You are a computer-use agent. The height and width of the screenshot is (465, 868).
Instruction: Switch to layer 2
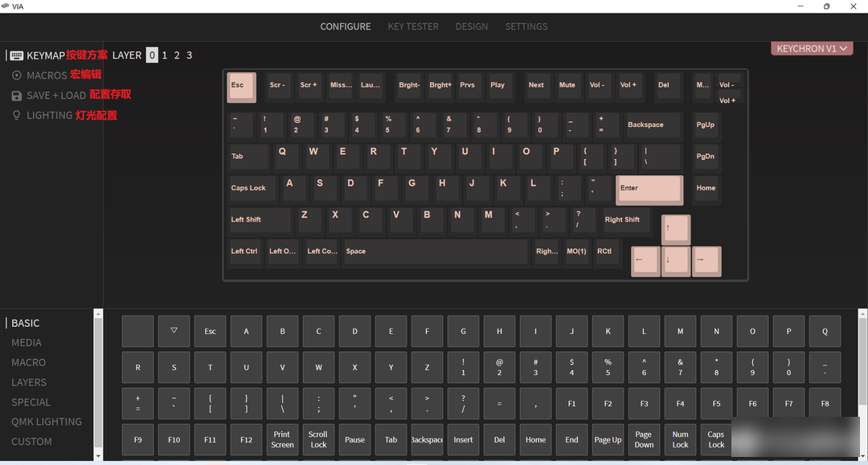point(177,55)
